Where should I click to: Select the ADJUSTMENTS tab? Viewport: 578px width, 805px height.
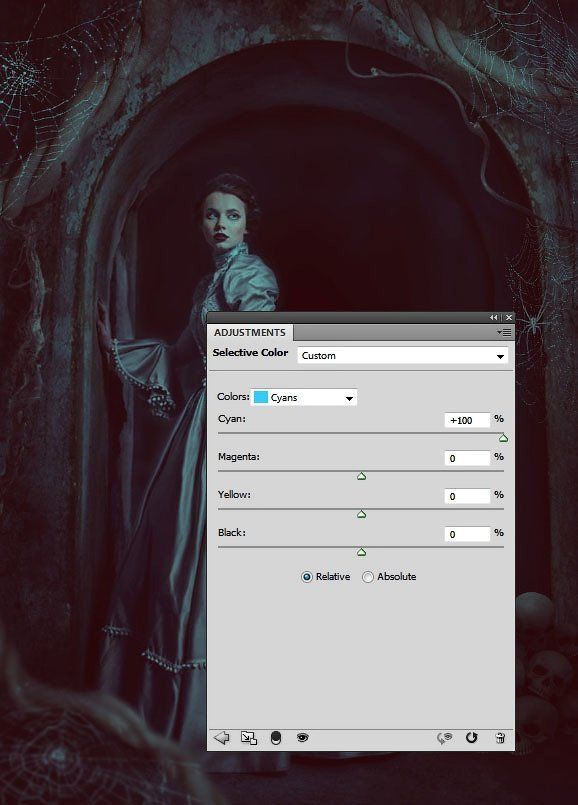(x=250, y=333)
